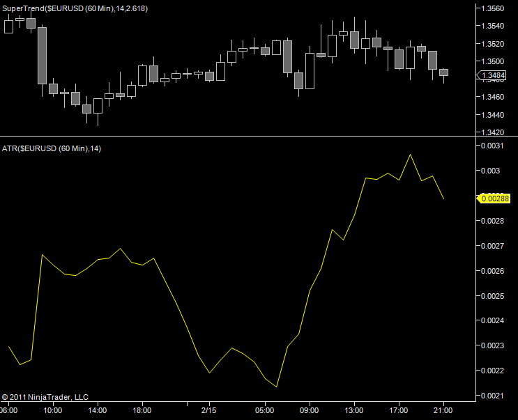Image resolution: width=518 pixels, height=420 pixels.
Task: Click the 0.0024 ATR axis label
Action: 493,320
